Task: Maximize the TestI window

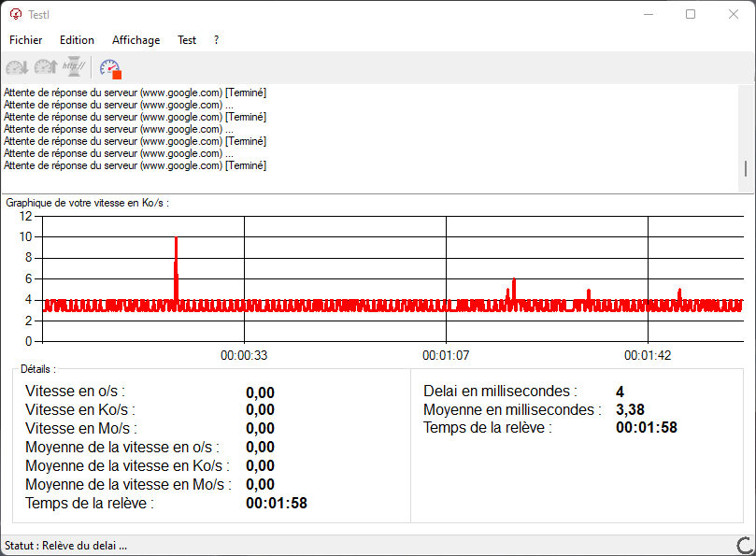Action: [691, 14]
